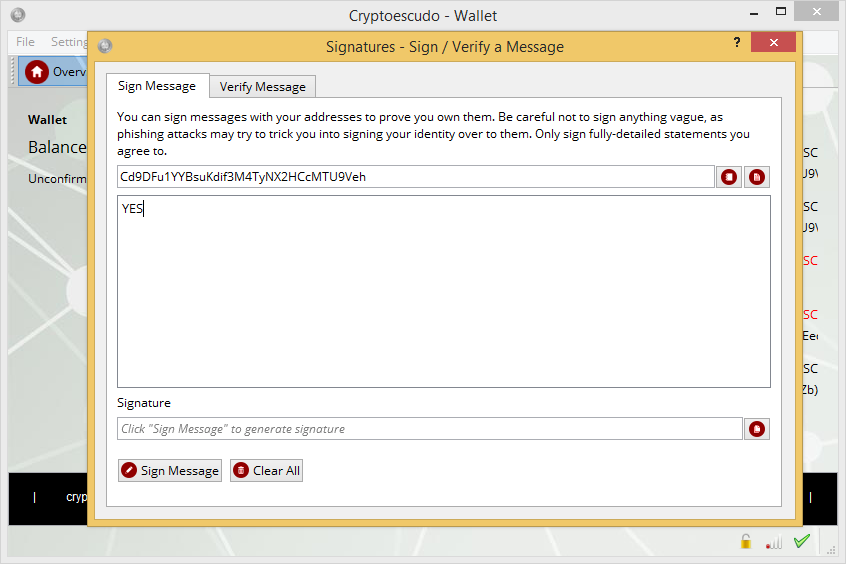Close the Signatures dialog

point(773,42)
